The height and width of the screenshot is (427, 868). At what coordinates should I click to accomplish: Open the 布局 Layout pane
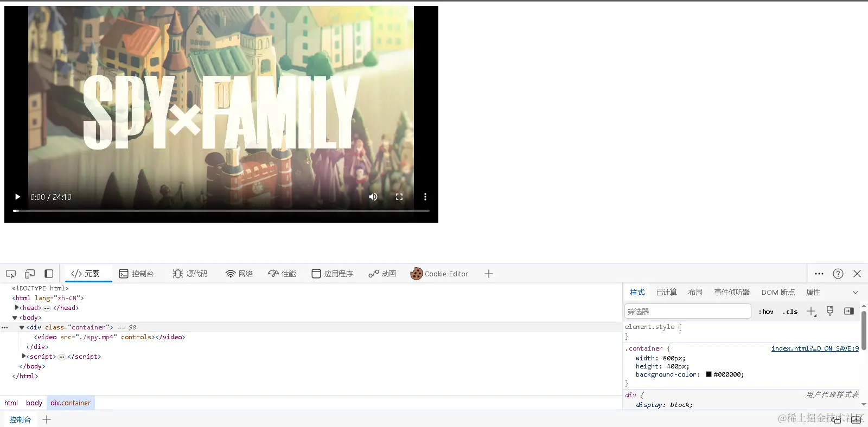click(x=695, y=292)
